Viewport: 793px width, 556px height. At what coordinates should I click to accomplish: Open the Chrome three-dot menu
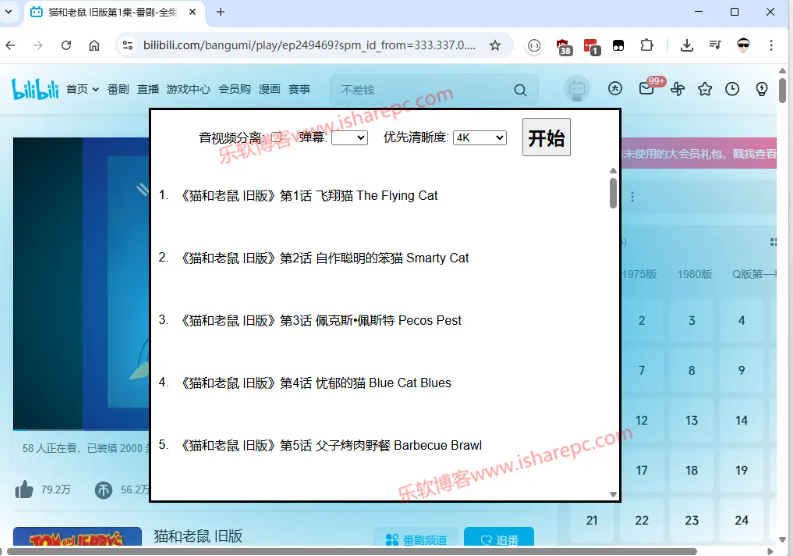click(x=771, y=46)
